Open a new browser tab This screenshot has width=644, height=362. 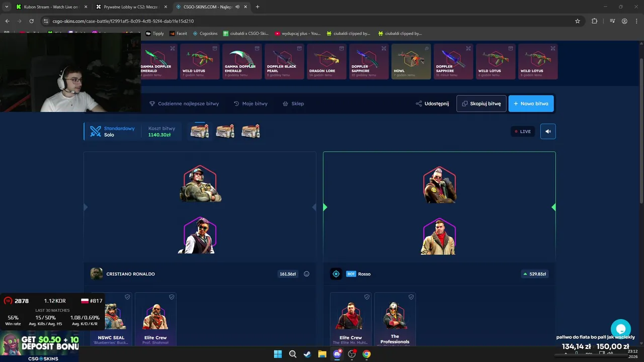pyautogui.click(x=258, y=7)
